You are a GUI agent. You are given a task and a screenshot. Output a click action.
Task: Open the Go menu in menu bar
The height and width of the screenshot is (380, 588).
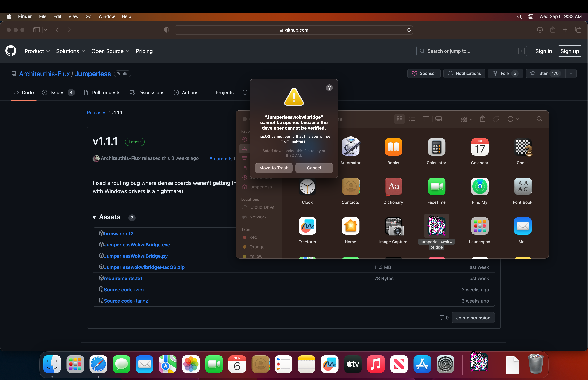pyautogui.click(x=88, y=16)
